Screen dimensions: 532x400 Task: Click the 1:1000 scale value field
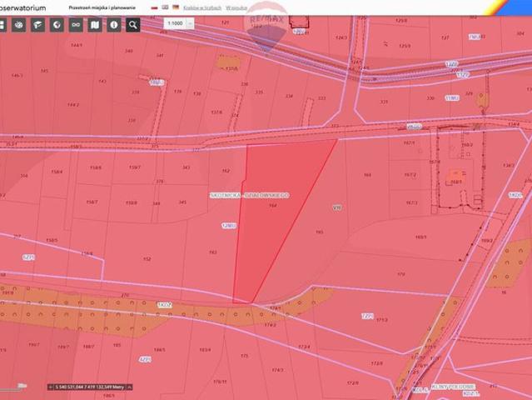coord(175,24)
